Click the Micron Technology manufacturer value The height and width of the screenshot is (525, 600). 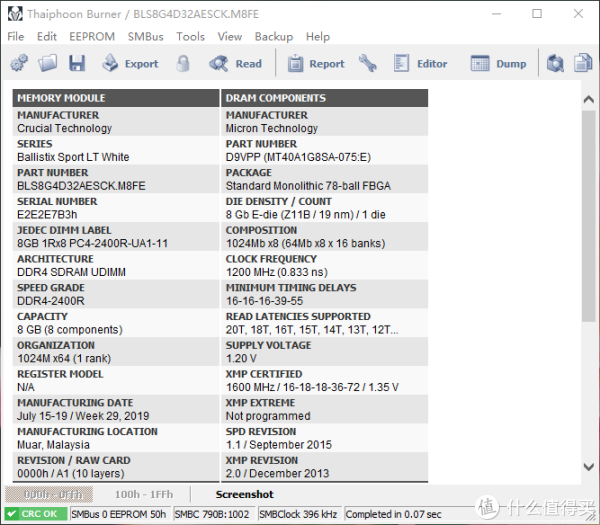pos(272,128)
